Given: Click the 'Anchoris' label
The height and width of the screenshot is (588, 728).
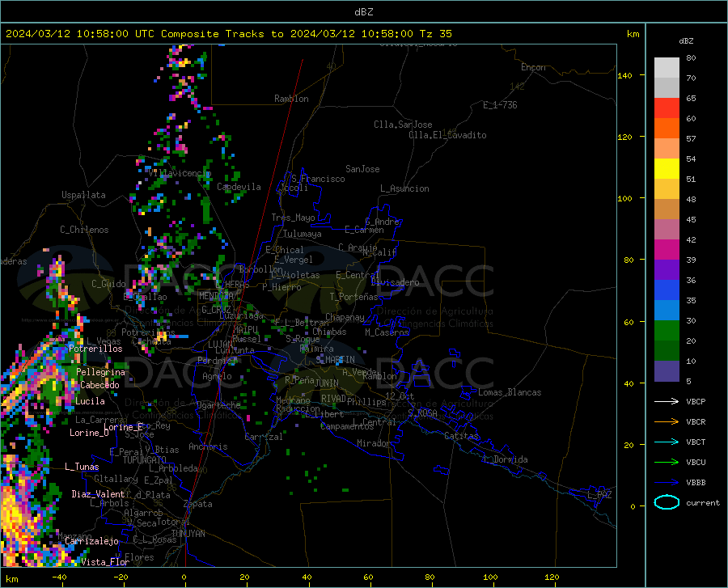Looking at the screenshot, I should [208, 447].
